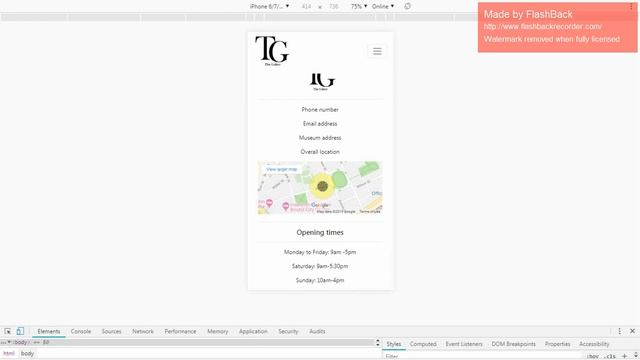The image size is (640, 360).
Task: Click the device width 414 field
Action: click(x=306, y=7)
